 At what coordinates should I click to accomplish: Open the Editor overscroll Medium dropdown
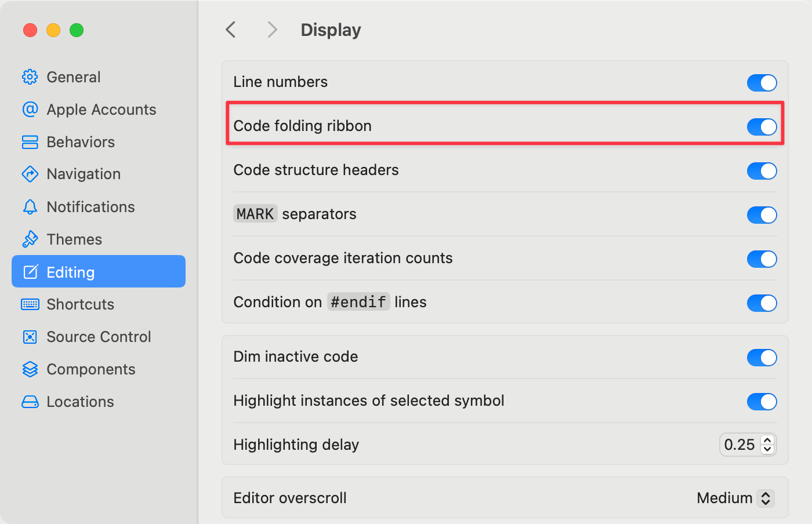735,498
